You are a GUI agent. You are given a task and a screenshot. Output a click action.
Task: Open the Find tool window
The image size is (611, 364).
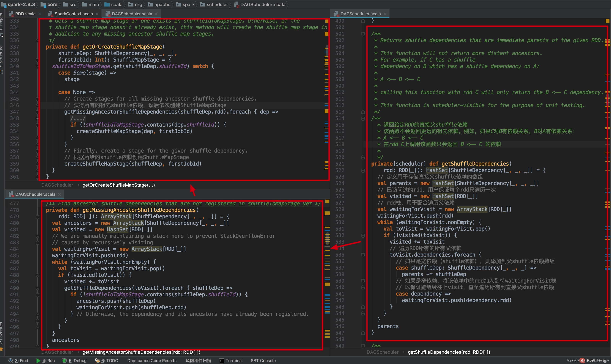[19, 361]
